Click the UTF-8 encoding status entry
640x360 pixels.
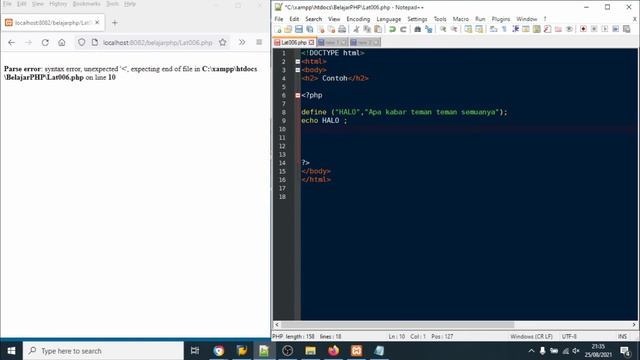click(569, 337)
